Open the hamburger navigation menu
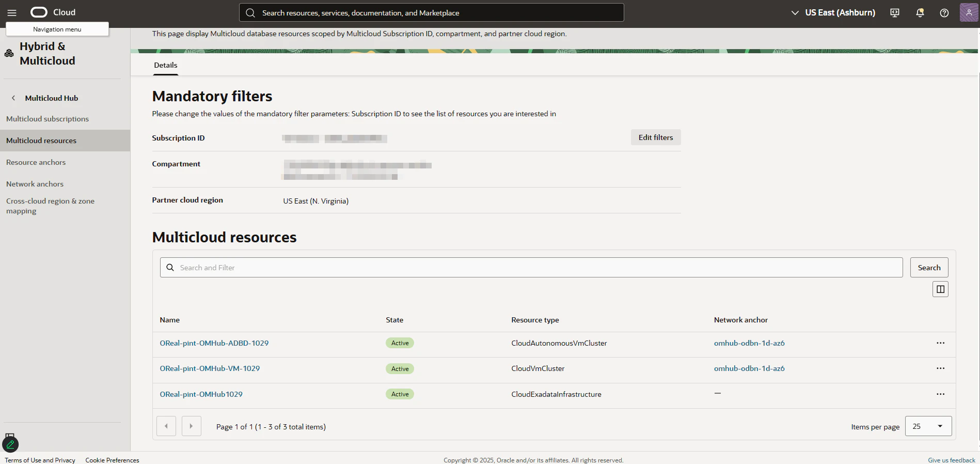980x464 pixels. [12, 12]
